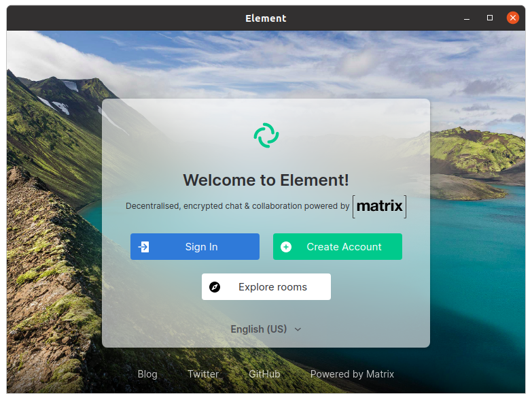Open the GitHub footer link

[264, 374]
